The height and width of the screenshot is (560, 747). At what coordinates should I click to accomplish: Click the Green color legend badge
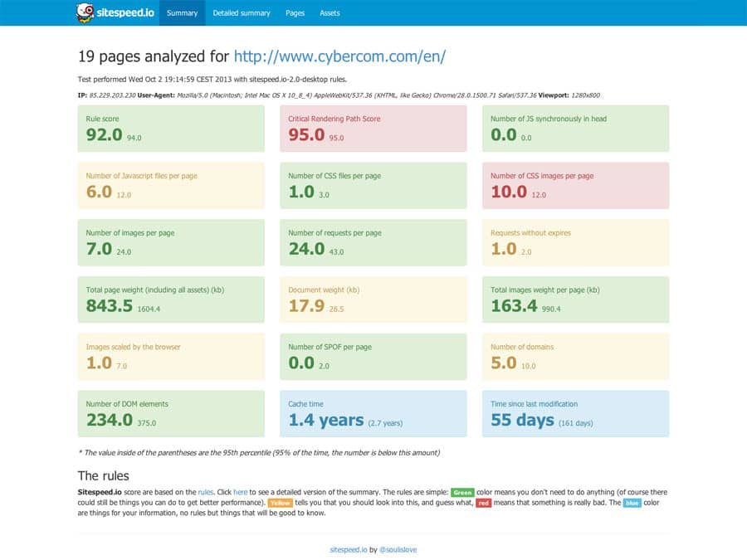[x=462, y=492]
